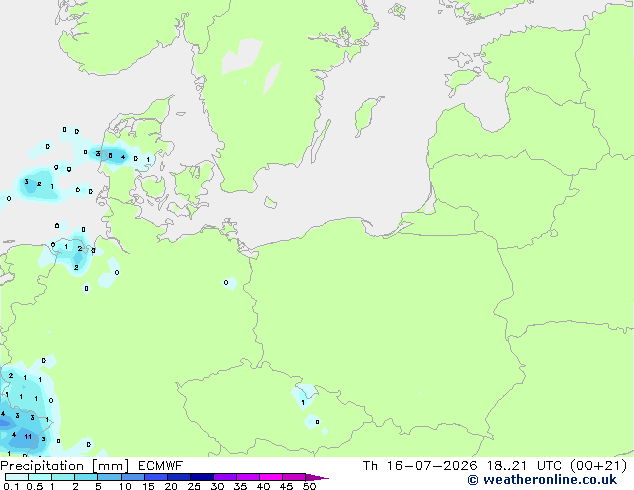Pick the dark blue swatch between 20 and 25
Viewport: 634px width, 490px height.
click(179, 477)
